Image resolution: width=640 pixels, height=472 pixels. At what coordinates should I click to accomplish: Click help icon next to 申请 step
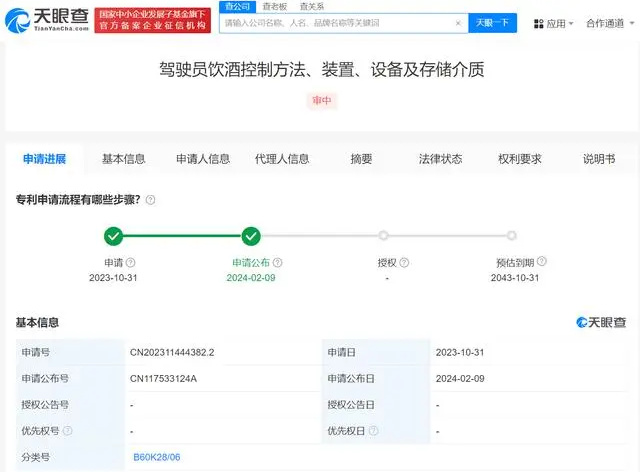click(131, 263)
